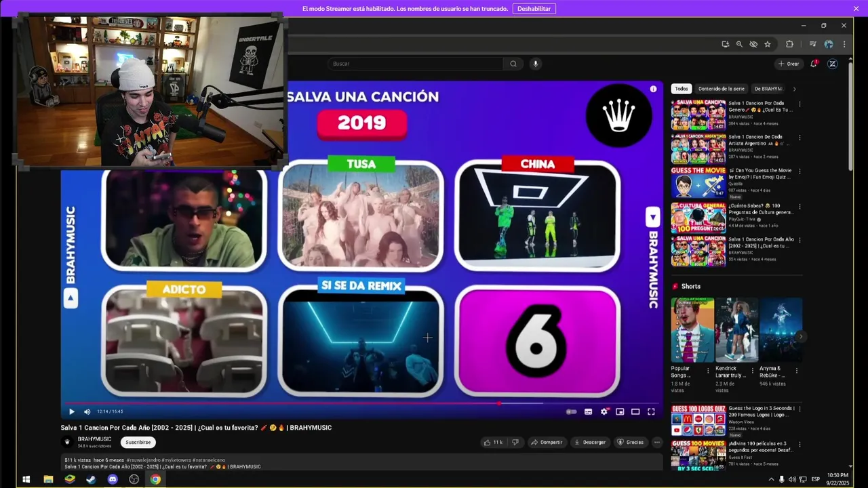Open the Windows Start menu
Screen dimensions: 868x488
(26, 479)
